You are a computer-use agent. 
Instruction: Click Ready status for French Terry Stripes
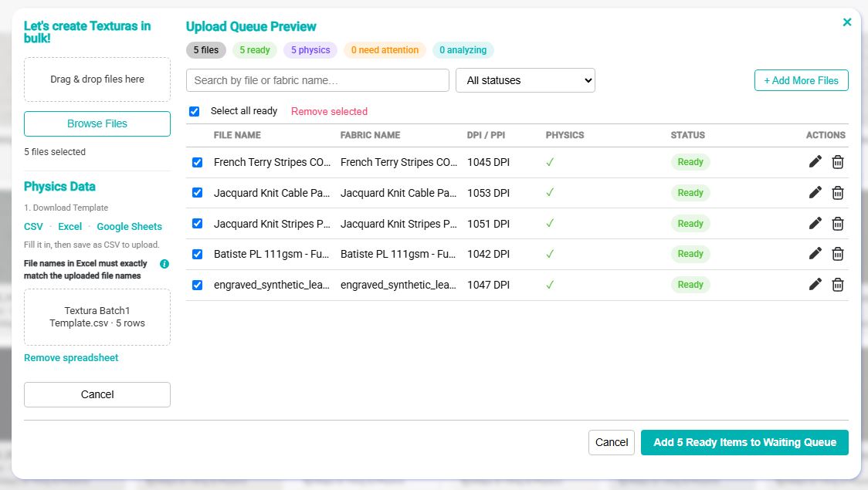[x=690, y=162]
